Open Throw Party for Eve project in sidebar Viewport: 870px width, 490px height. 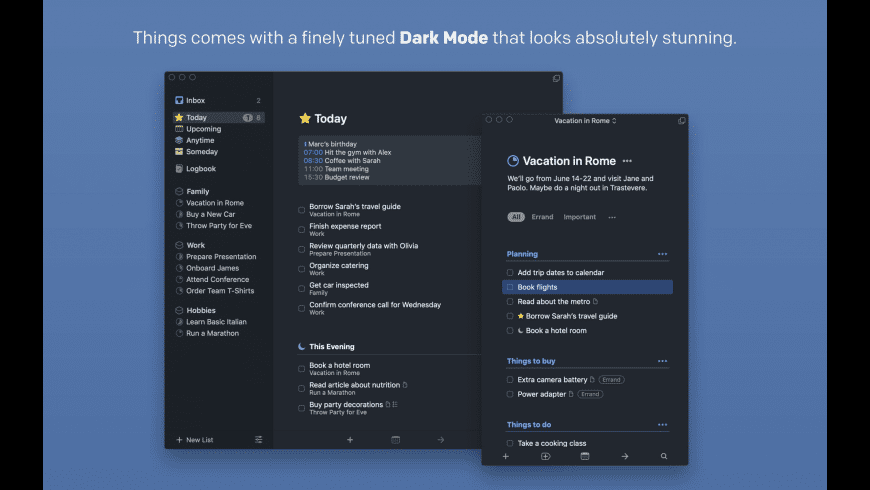(x=219, y=226)
